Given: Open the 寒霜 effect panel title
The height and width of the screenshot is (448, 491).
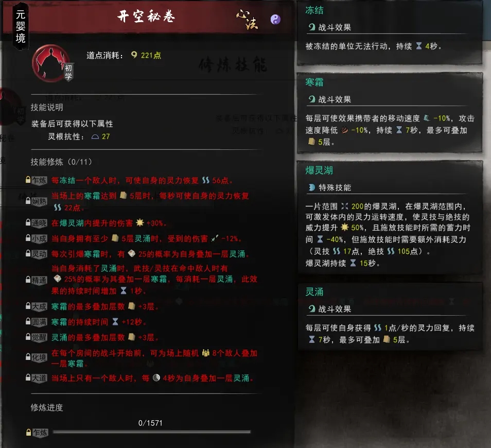Looking at the screenshot, I should click(x=314, y=82).
